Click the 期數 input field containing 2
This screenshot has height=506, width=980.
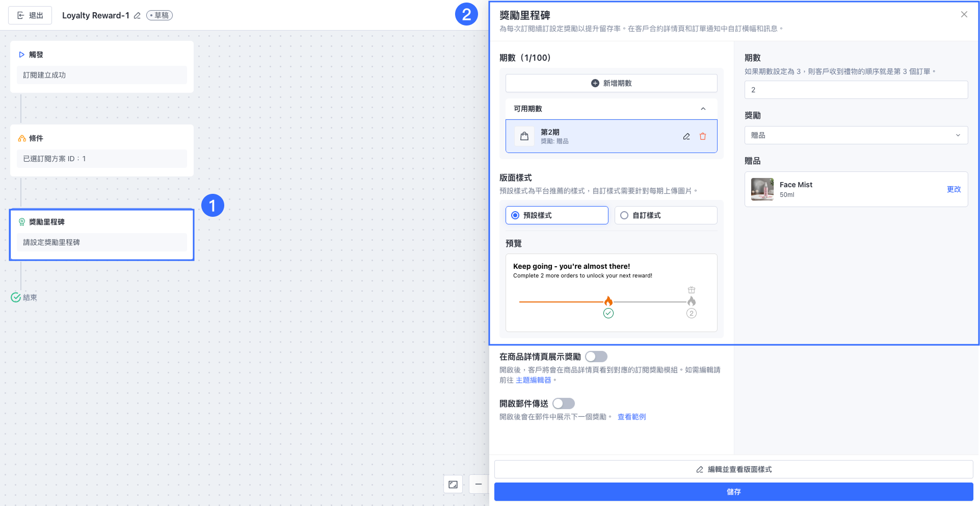click(856, 90)
